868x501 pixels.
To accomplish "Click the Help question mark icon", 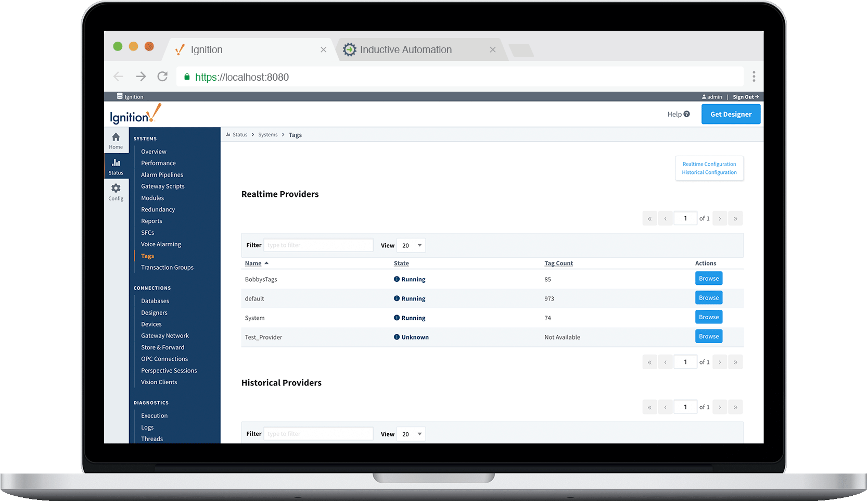I will [686, 114].
